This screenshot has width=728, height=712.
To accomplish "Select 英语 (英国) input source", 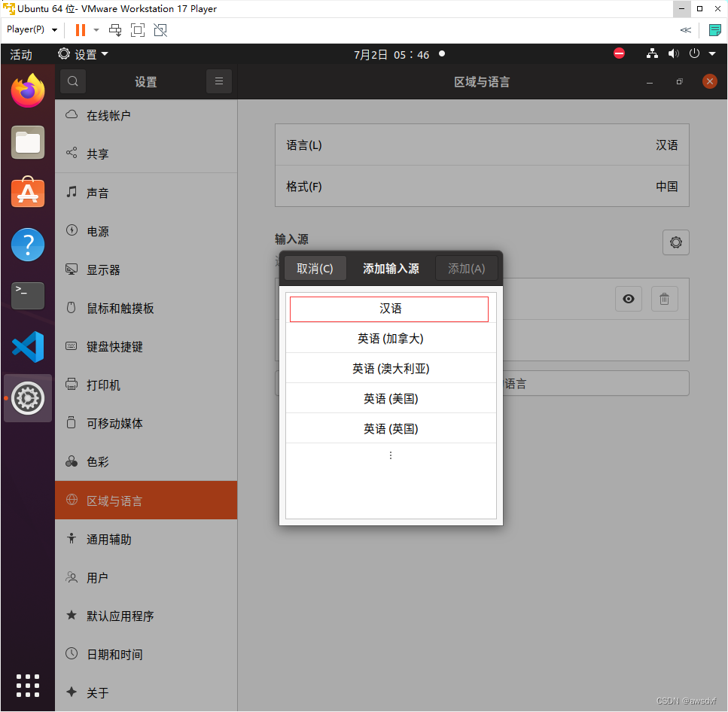I will pyautogui.click(x=391, y=428).
